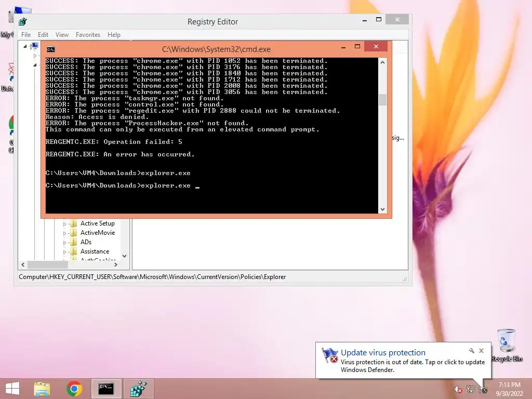Switch to the cmd taskbar button
The height and width of the screenshot is (399, 532).
(106, 389)
